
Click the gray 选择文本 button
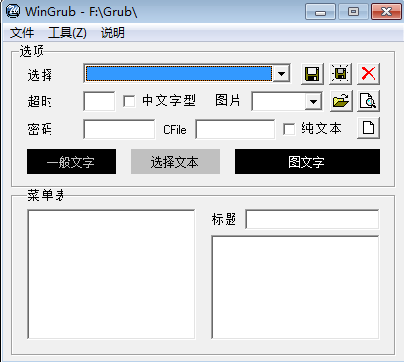pos(175,162)
